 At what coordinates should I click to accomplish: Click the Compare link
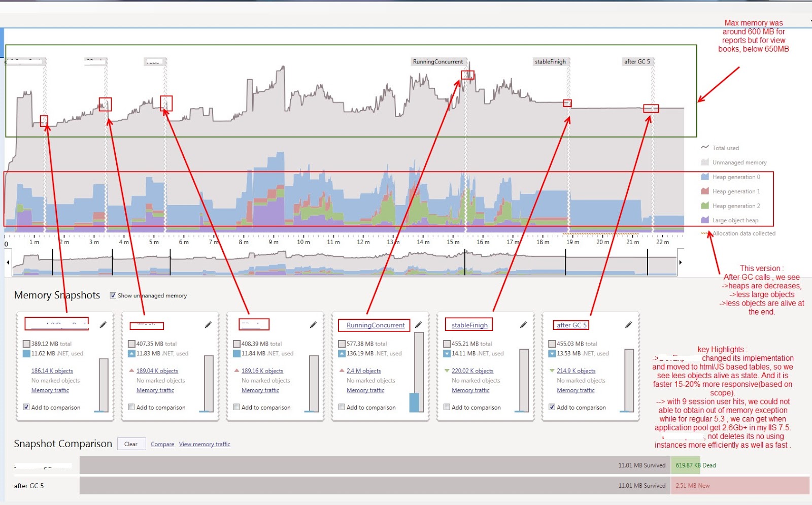click(x=162, y=444)
